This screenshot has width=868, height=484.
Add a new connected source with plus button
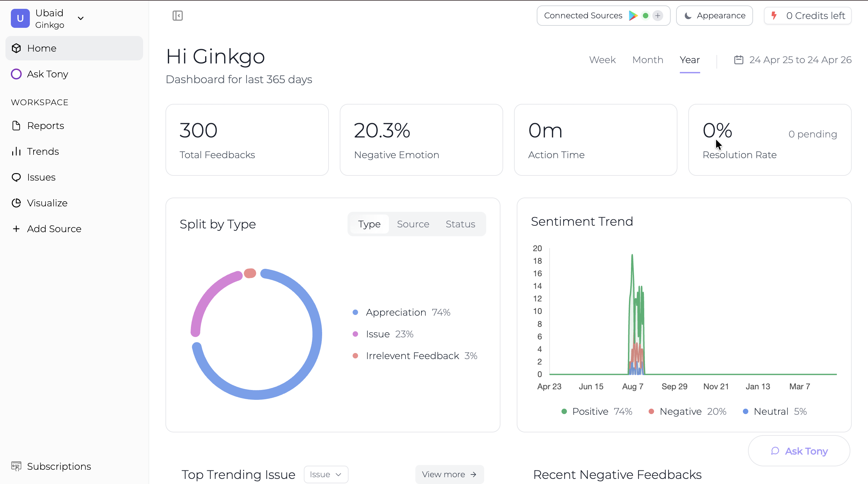658,15
